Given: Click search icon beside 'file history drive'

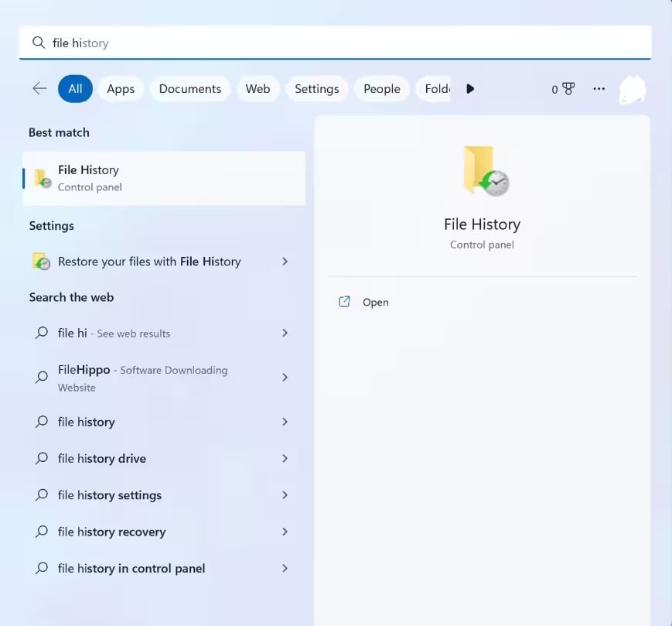Looking at the screenshot, I should [x=42, y=458].
